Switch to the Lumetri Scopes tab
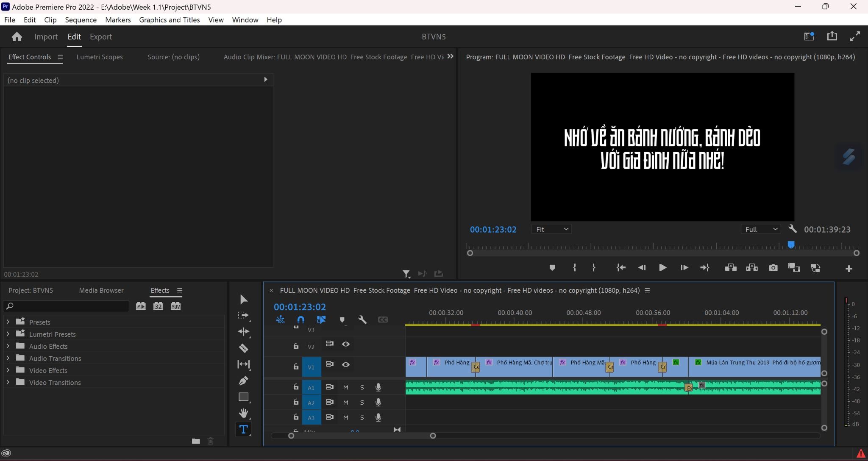The image size is (868, 461). click(100, 57)
